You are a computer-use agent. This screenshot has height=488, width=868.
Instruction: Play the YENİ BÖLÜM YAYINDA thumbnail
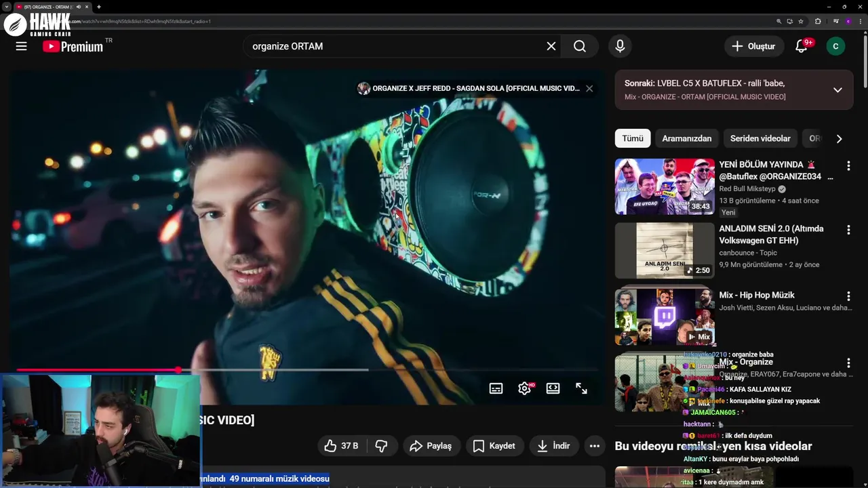(665, 186)
